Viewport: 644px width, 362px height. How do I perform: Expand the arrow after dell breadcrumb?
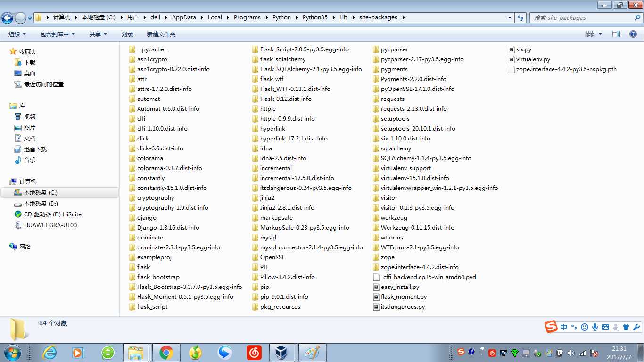pos(166,17)
